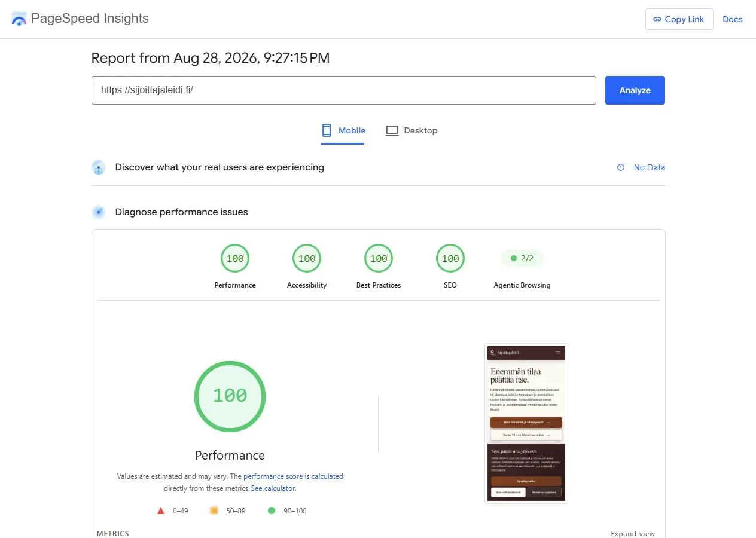The width and height of the screenshot is (756, 538).
Task: Click the green circle 90–100 legend icon
Action: [x=272, y=511]
